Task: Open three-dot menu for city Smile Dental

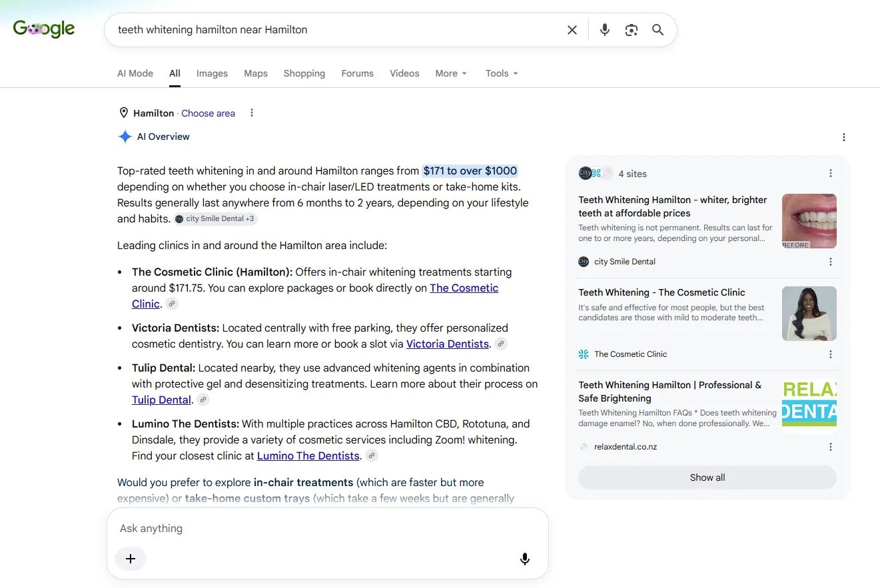Action: click(x=830, y=262)
